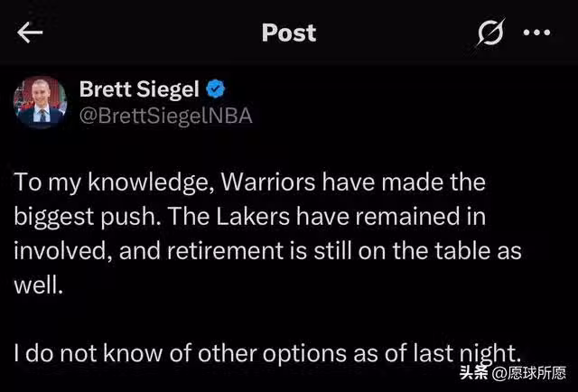This screenshot has height=392, width=578.
Task: Tap the back arrow
Action: click(30, 33)
